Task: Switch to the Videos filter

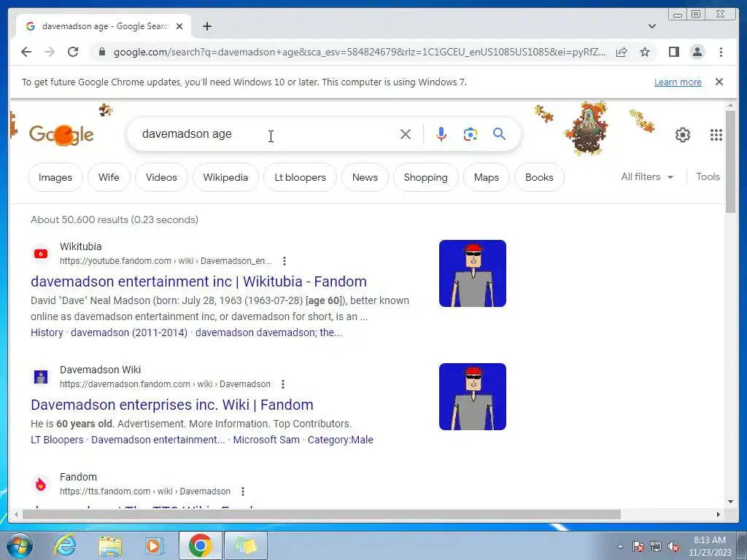Action: pyautogui.click(x=161, y=177)
